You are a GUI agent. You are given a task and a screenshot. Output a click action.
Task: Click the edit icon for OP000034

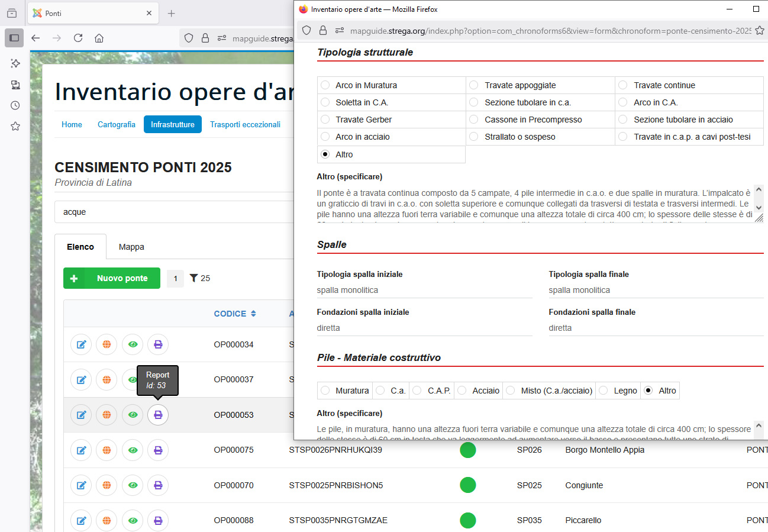pyautogui.click(x=81, y=344)
